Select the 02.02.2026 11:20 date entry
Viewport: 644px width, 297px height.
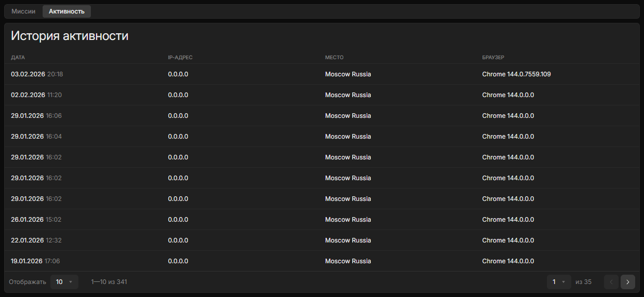(37, 95)
